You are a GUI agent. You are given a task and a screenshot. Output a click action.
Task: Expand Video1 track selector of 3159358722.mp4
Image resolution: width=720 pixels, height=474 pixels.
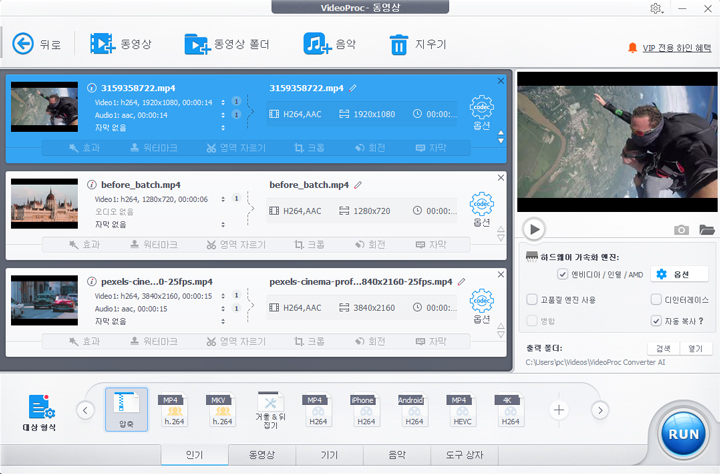click(x=223, y=102)
